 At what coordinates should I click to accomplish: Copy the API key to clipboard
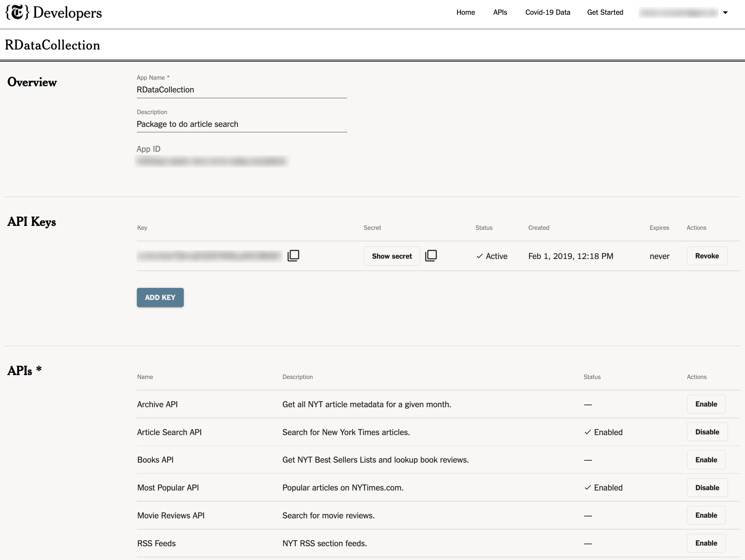pos(293,256)
